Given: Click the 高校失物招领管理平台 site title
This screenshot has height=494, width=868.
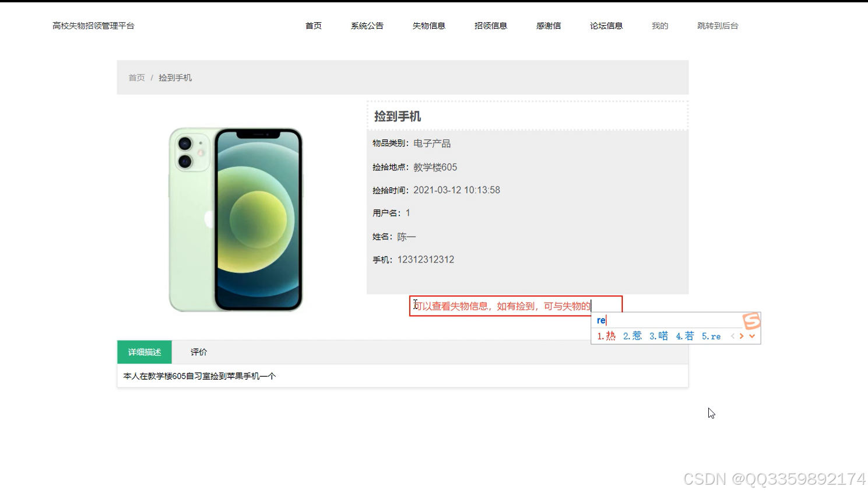Looking at the screenshot, I should tap(93, 26).
